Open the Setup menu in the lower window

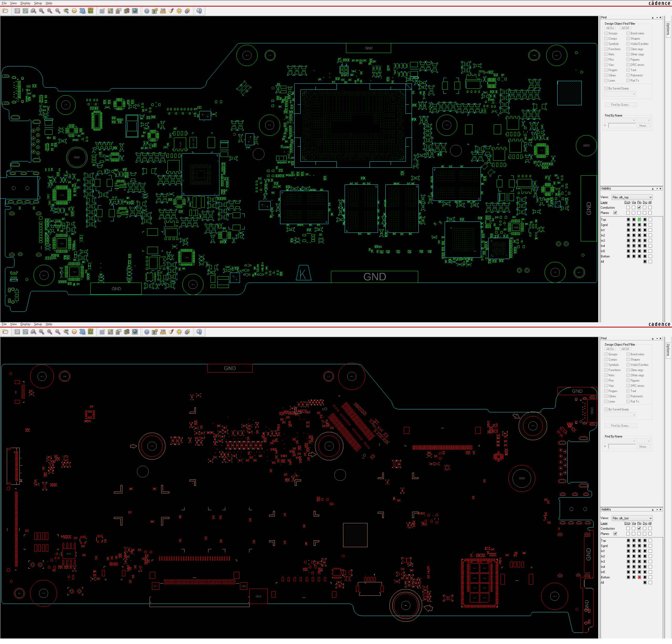(38, 324)
